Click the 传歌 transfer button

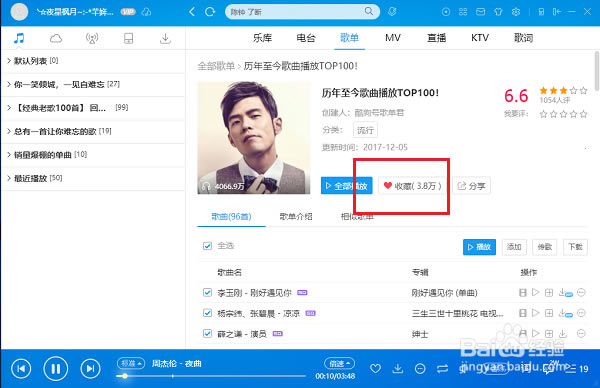tap(545, 247)
